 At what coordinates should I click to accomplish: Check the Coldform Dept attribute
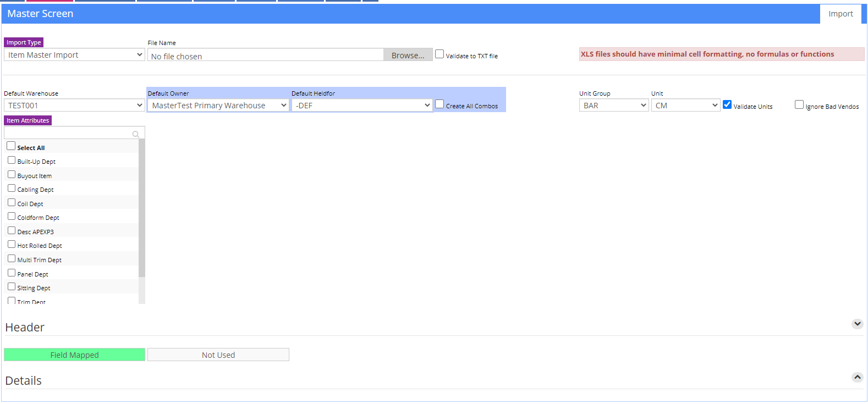point(12,216)
